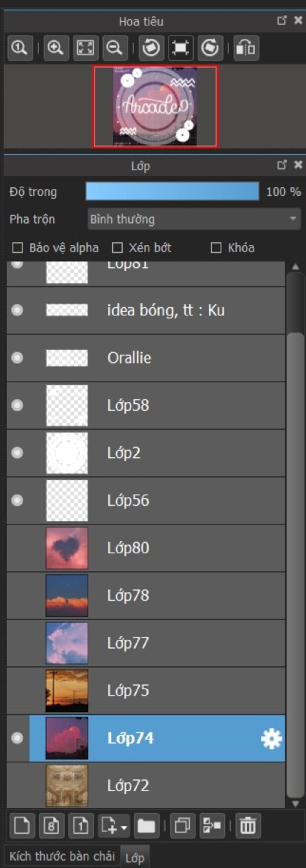Adjust the Độ trong opacity slider
The width and height of the screenshot is (306, 868).
(x=172, y=191)
